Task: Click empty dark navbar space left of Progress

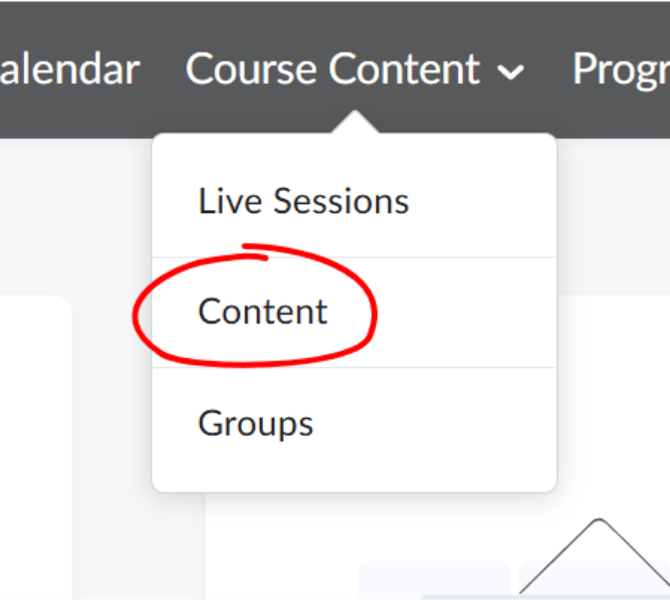Action: 549,69
